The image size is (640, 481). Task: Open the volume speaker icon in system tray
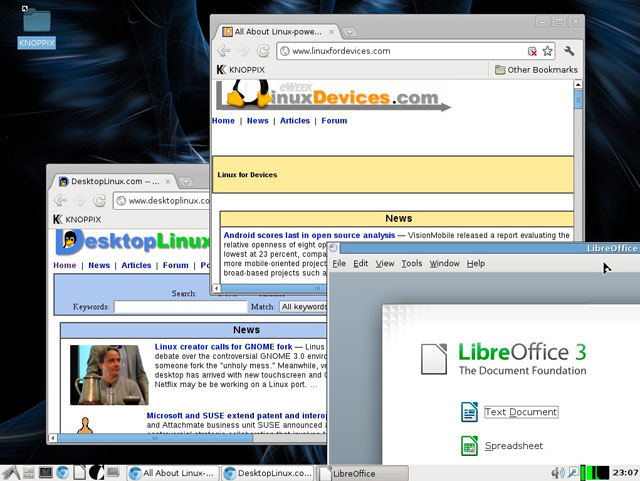[x=558, y=473]
